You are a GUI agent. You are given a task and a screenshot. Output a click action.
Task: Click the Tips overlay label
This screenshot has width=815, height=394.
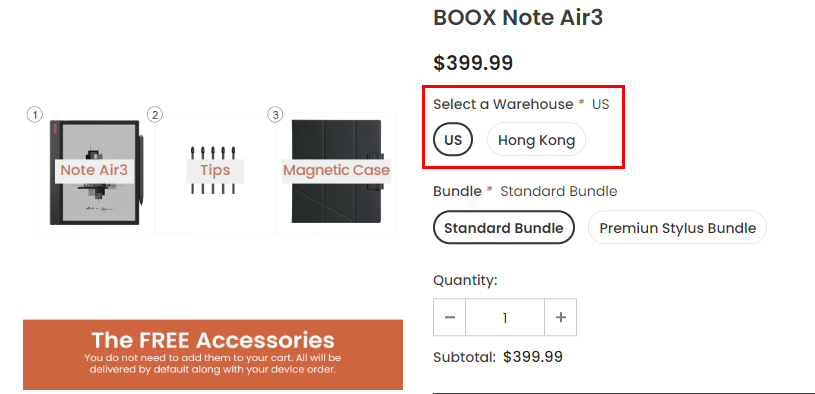[215, 170]
